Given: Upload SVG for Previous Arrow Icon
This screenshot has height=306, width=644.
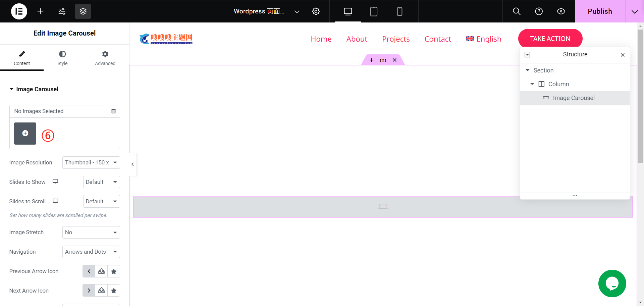Looking at the screenshot, I should tap(101, 271).
